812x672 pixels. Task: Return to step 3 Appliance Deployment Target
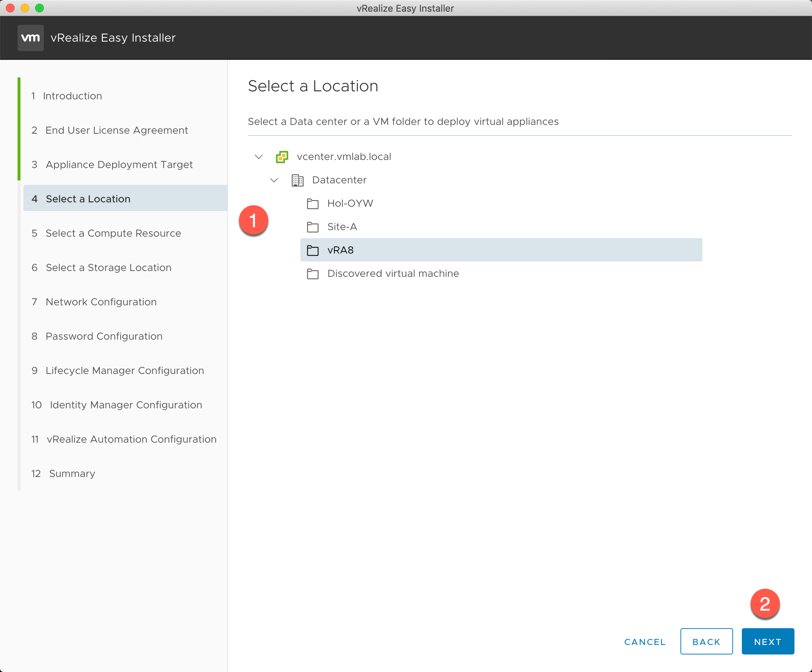click(112, 165)
